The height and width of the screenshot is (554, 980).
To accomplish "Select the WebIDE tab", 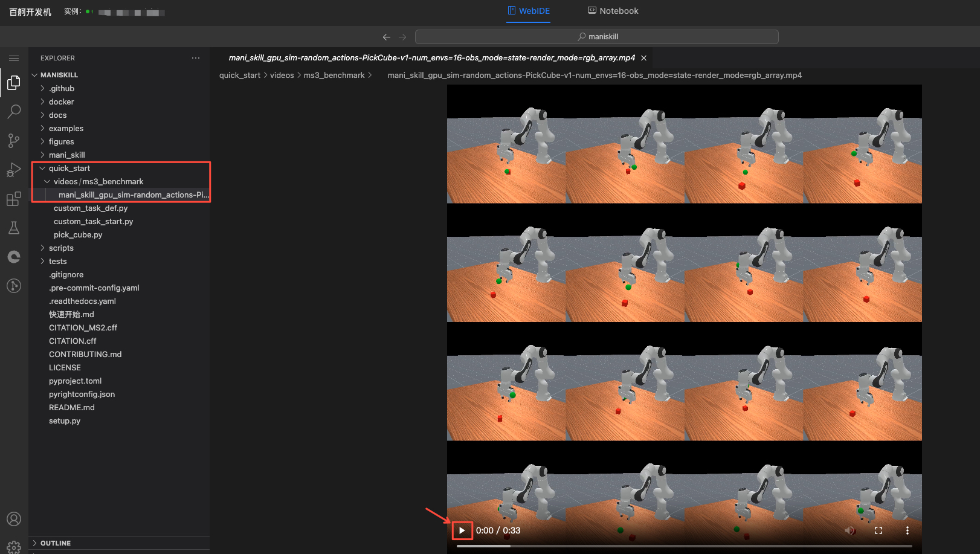I will 528,11.
